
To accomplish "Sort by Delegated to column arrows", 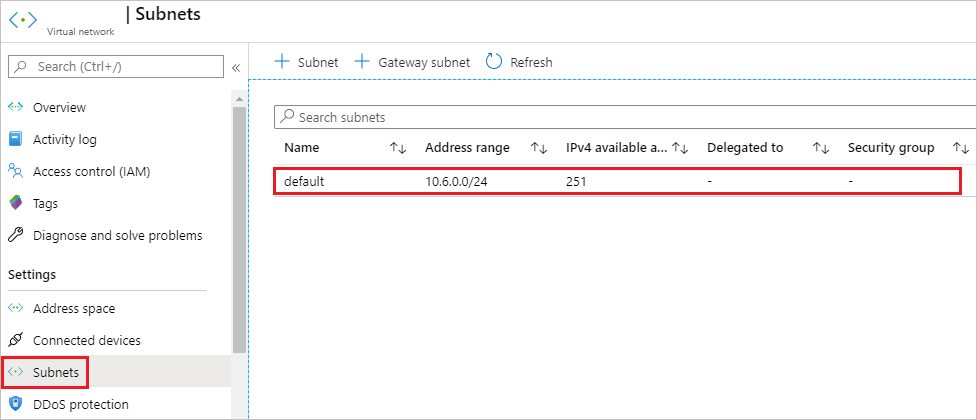I will point(821,148).
